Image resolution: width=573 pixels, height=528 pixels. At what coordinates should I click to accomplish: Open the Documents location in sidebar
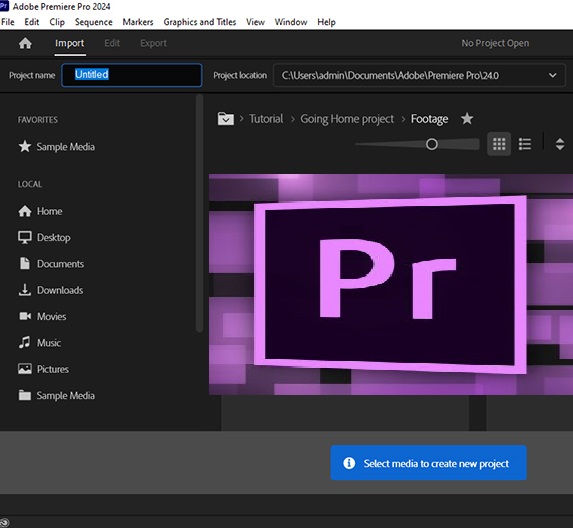[51, 264]
